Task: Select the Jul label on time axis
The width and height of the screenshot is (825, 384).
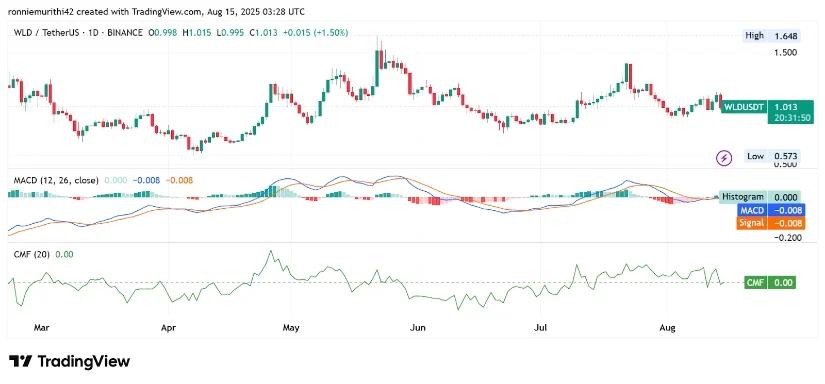Action: [x=540, y=328]
